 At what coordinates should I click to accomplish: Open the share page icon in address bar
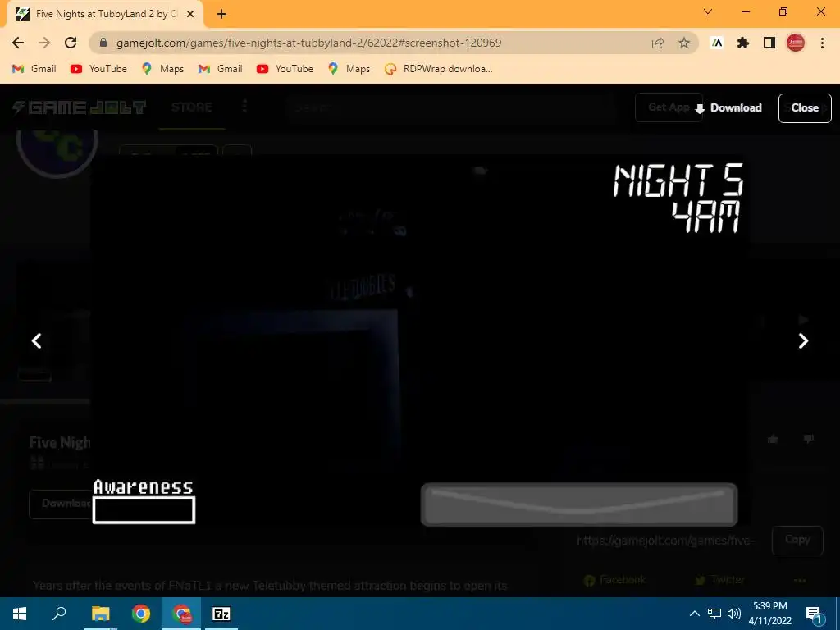tap(658, 43)
